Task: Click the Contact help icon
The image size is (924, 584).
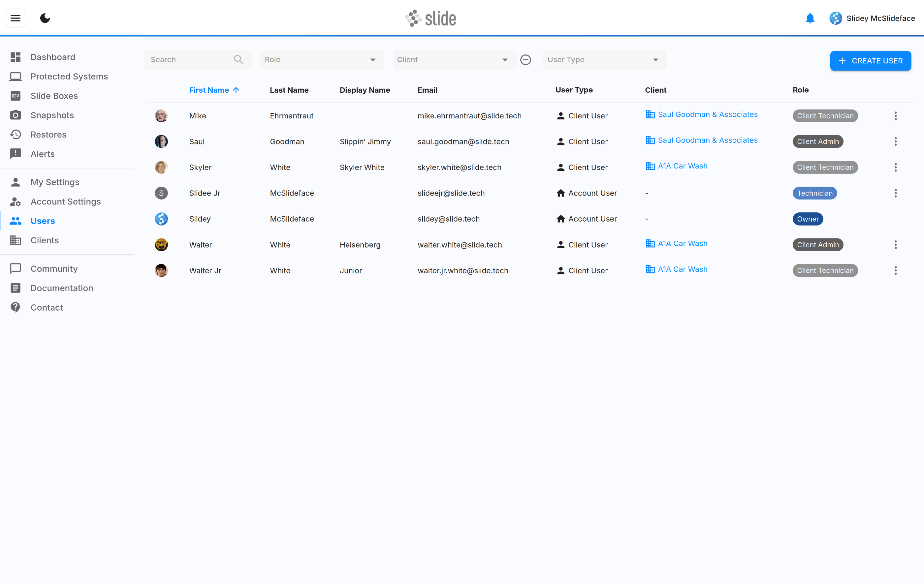Action: pos(16,308)
